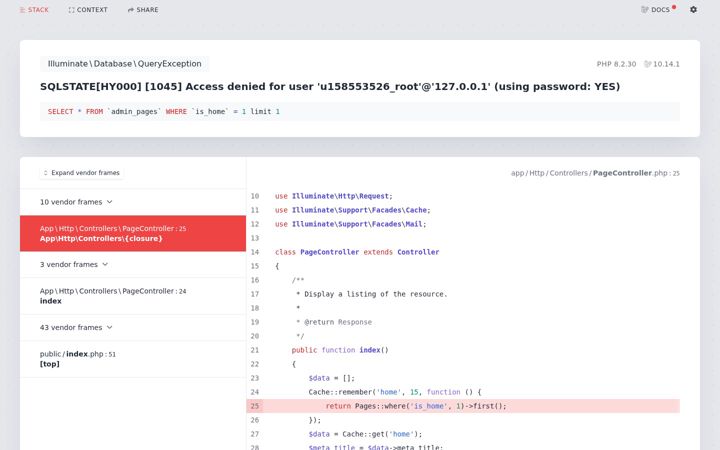The image size is (720, 450).
Task: Switch to the STACK tab
Action: pos(34,10)
